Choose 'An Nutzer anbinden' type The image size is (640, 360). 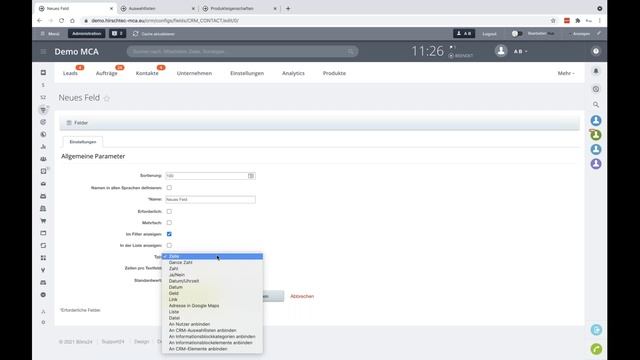[212, 324]
